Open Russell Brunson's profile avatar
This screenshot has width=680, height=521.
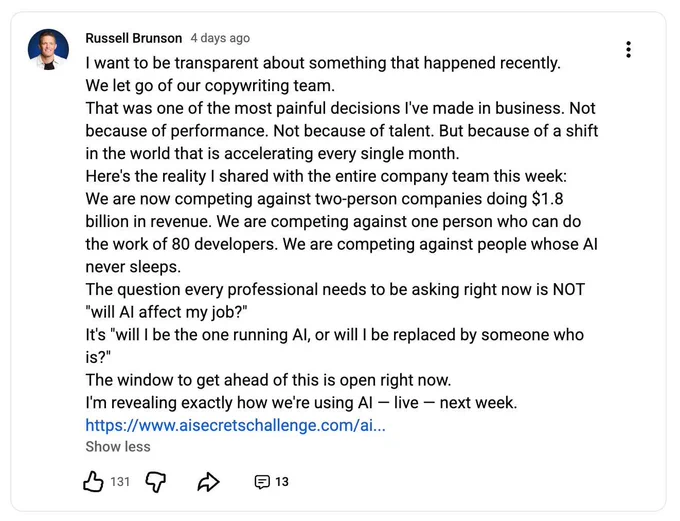(x=48, y=49)
